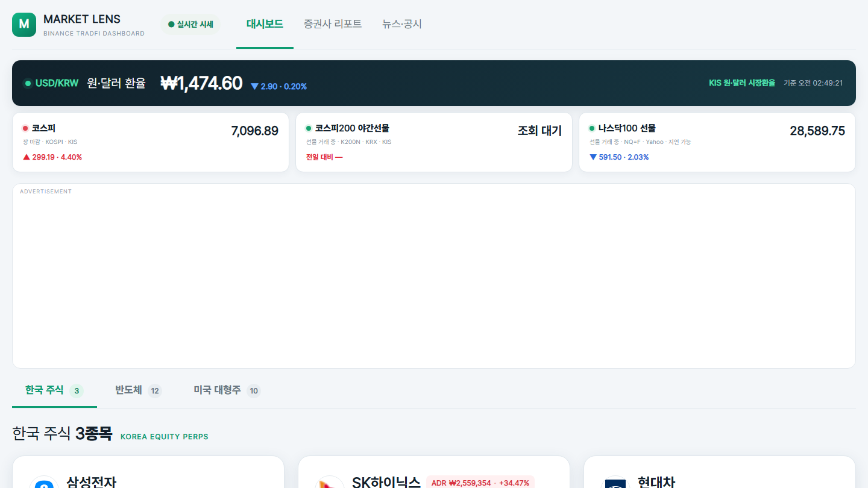Screen dimensions: 868x488
Task: Click the KOREA EQUITY PERPS label
Action: tap(165, 437)
